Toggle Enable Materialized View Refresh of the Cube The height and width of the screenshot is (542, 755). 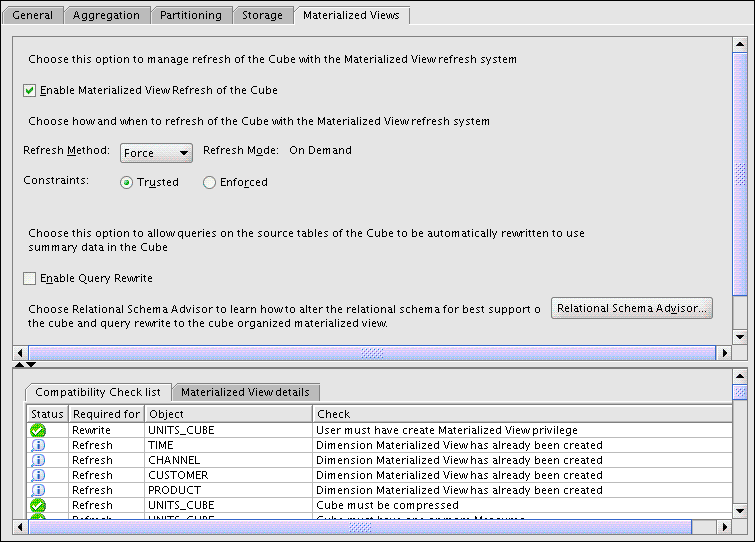tap(29, 90)
